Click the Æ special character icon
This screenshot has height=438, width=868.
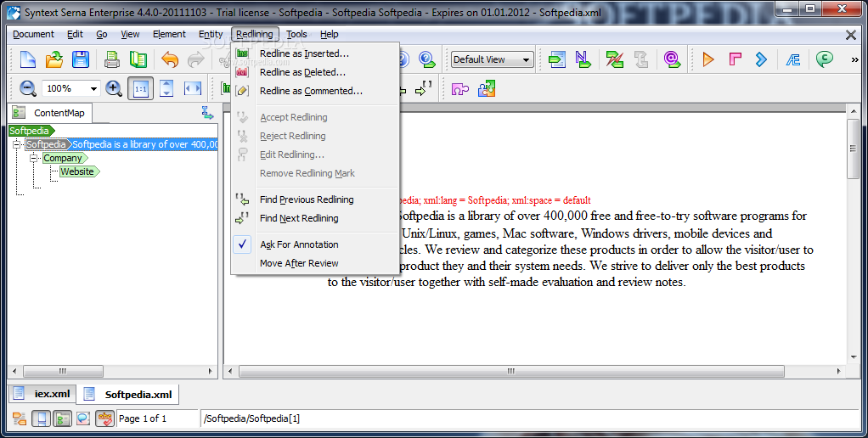tap(792, 59)
